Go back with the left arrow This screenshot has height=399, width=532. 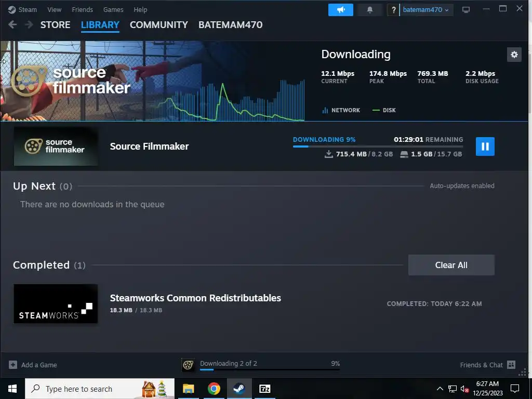(12, 24)
